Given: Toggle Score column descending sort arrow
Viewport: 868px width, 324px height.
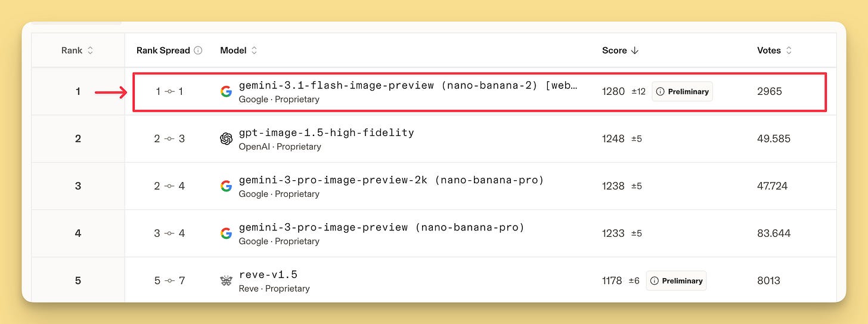Looking at the screenshot, I should (x=634, y=51).
